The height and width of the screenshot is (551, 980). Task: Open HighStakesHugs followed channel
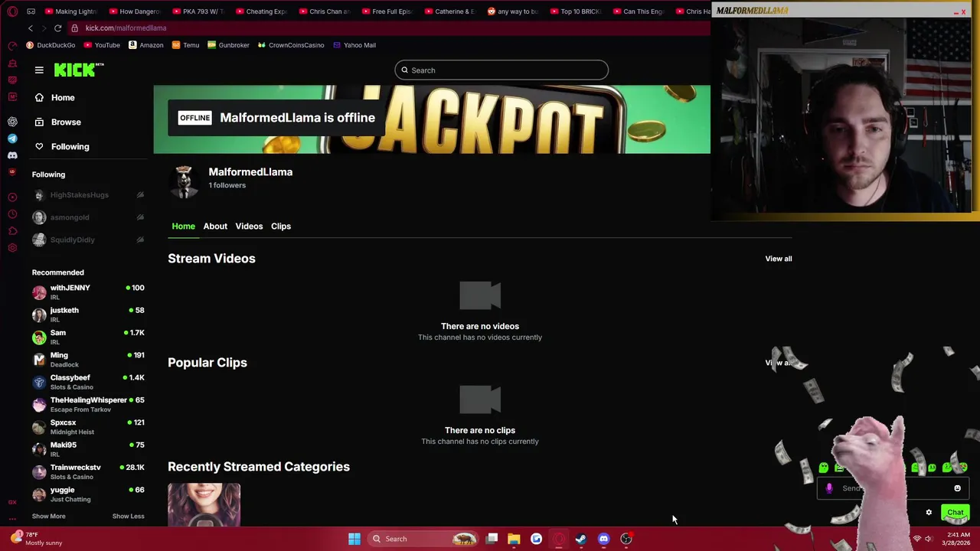(x=88, y=195)
